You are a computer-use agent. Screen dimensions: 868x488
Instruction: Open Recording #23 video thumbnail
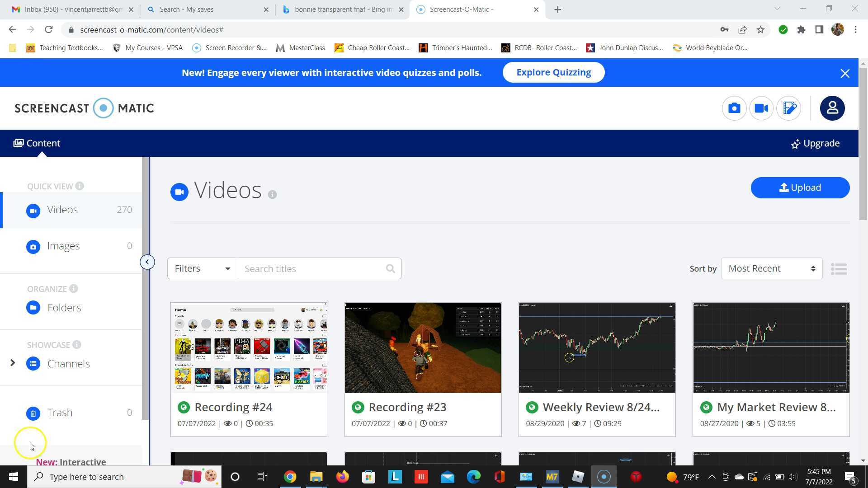pyautogui.click(x=423, y=348)
